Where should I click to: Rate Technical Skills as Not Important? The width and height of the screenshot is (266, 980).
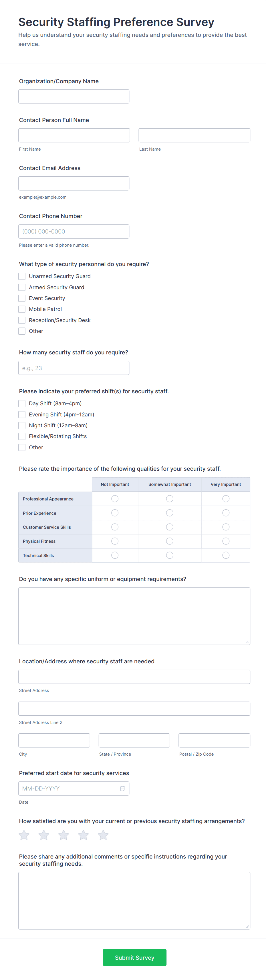[x=115, y=555]
